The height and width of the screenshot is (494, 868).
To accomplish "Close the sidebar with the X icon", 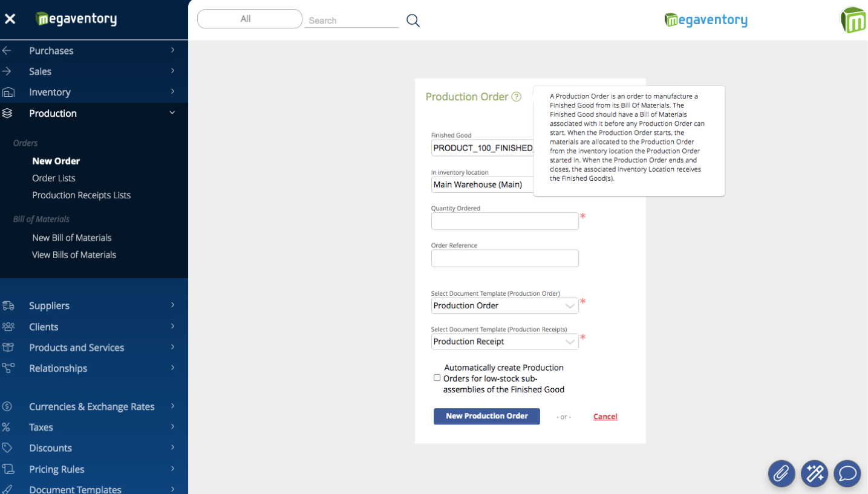I will 10,19.
